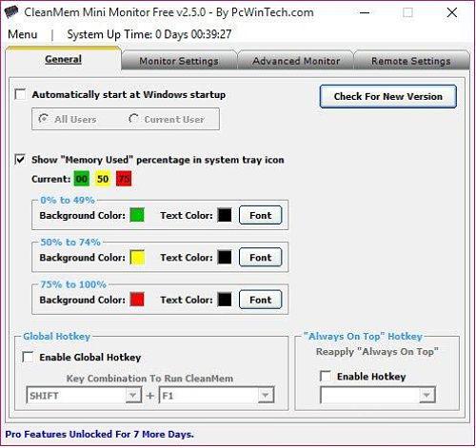
Task: Tick the Enable Global Hotkey checkbox
Action: [x=28, y=357]
